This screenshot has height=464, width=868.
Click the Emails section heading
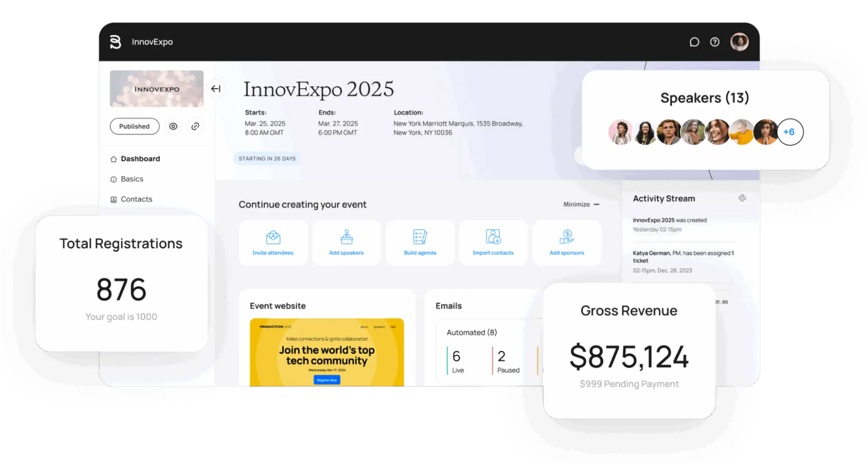(x=448, y=306)
